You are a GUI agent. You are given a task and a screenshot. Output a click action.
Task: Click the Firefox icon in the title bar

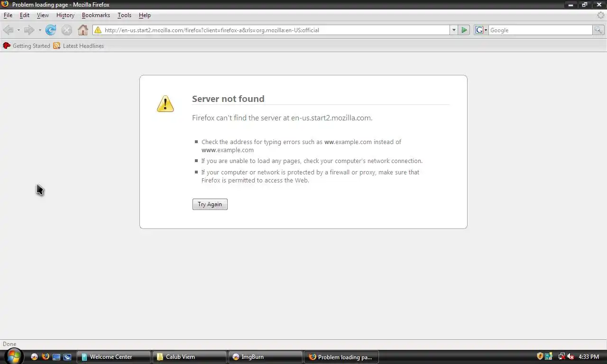(x=5, y=4)
